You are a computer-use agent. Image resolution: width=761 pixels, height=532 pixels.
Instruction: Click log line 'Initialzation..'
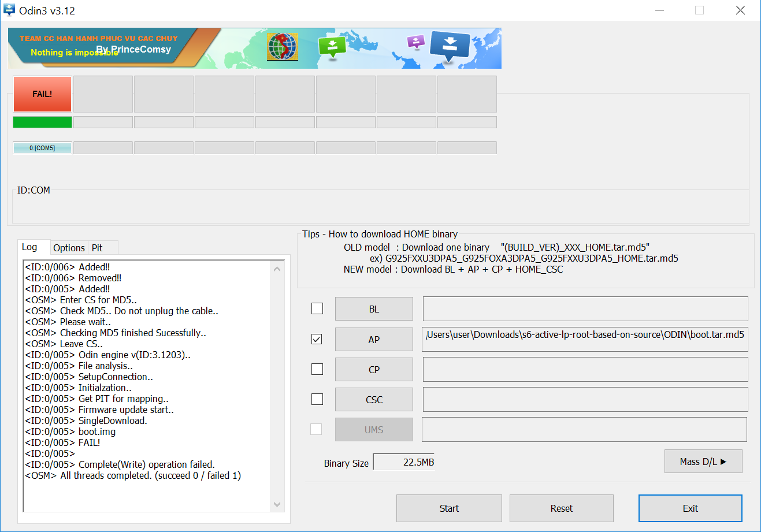click(78, 388)
